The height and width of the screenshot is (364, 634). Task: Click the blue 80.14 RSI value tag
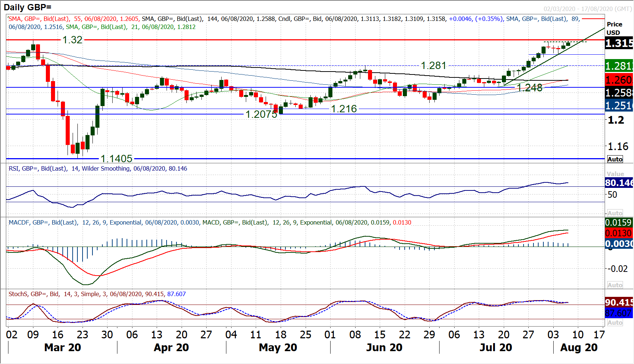coord(619,183)
